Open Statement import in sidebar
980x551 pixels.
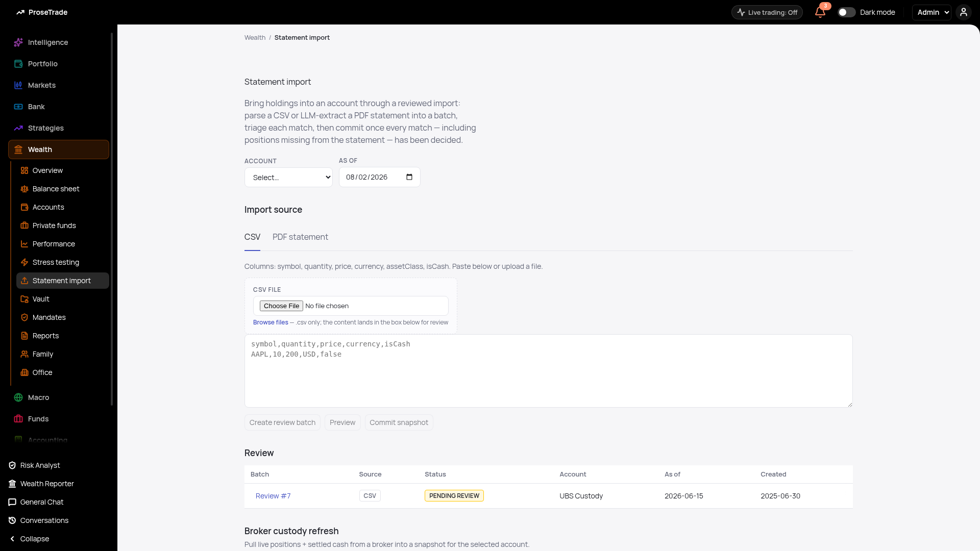(x=63, y=281)
